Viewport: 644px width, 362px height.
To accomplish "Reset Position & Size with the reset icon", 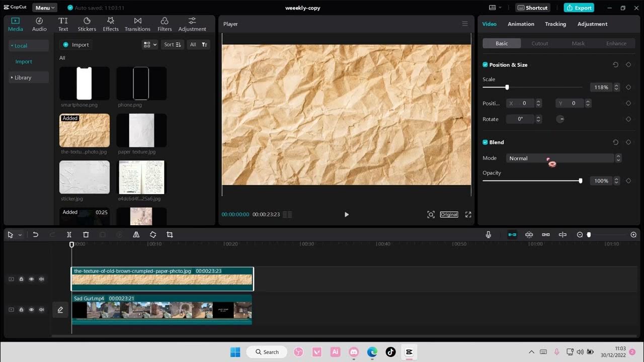I will pos(615,65).
